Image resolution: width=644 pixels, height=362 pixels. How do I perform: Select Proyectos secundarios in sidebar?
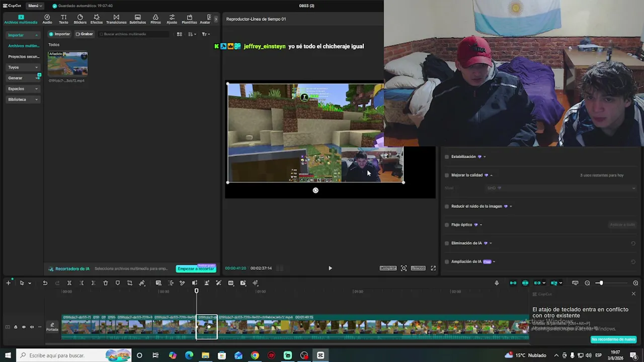(24, 57)
